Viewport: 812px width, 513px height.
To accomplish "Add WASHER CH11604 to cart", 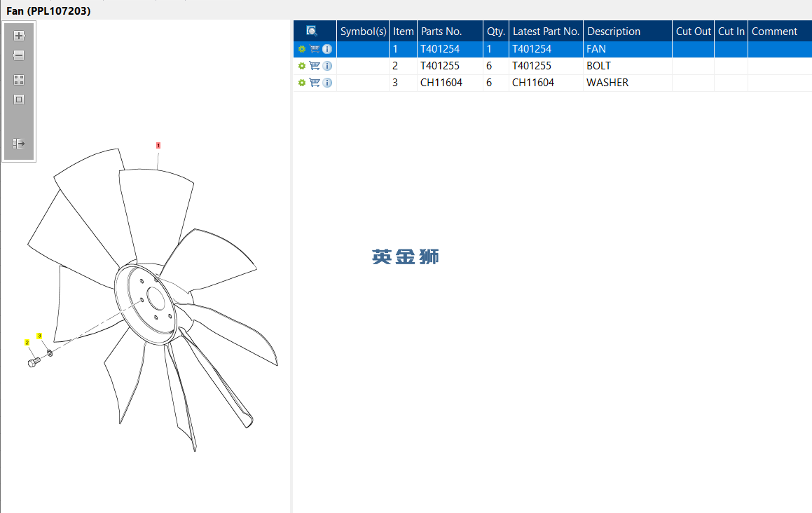I will (315, 83).
